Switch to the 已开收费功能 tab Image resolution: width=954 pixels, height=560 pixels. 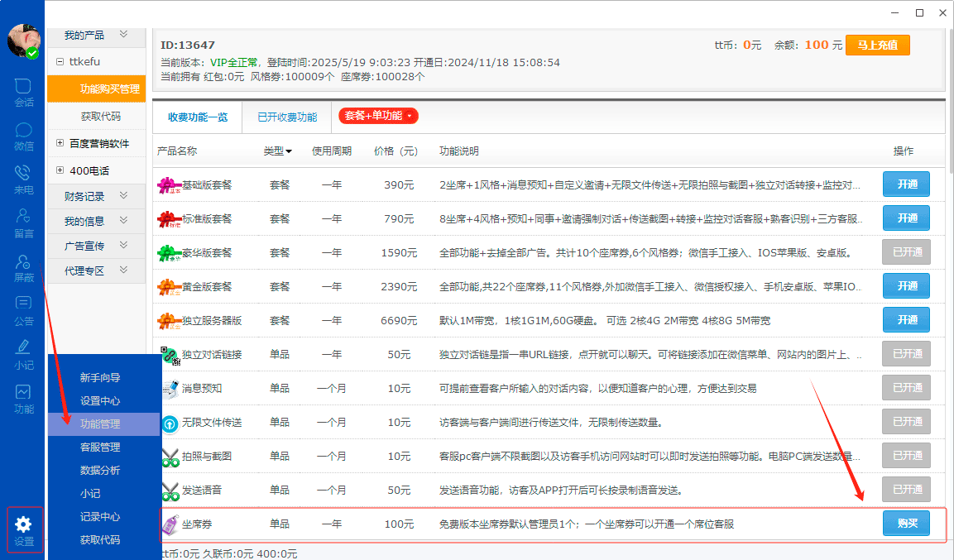pos(287,117)
